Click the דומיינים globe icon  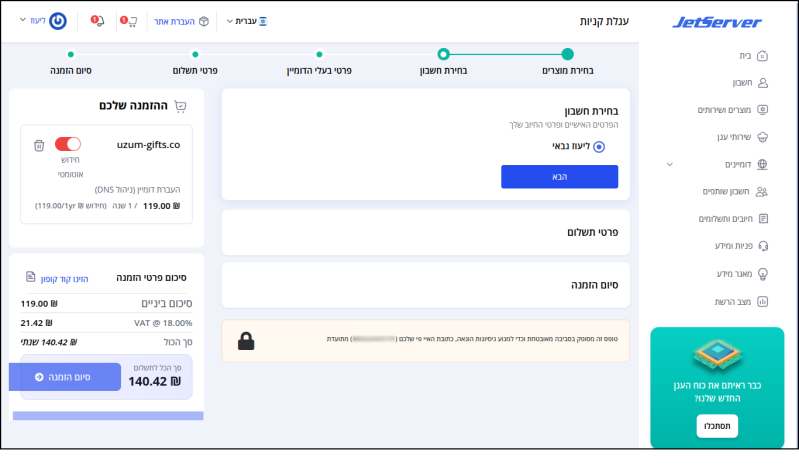pyautogui.click(x=762, y=164)
